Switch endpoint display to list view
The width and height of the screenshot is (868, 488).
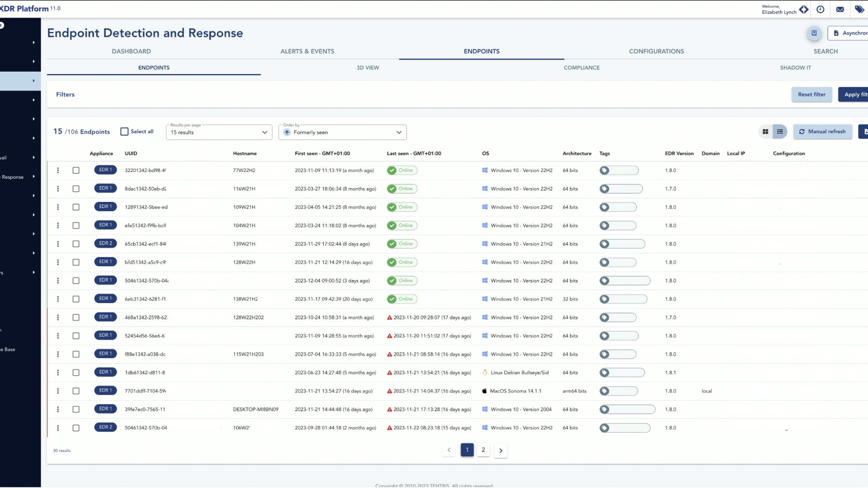click(x=780, y=131)
